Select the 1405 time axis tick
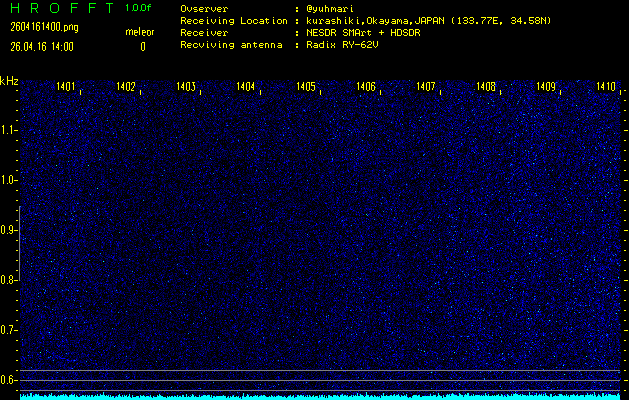 [306, 87]
